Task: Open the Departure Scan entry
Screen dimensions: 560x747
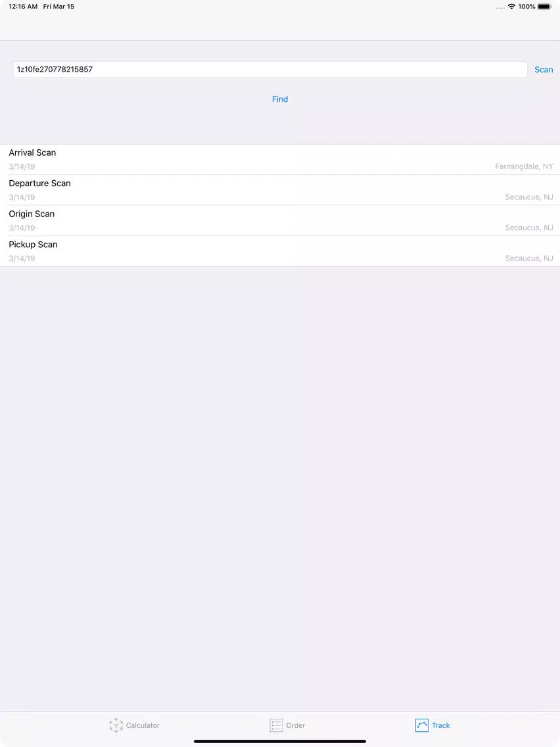Action: coord(280,190)
